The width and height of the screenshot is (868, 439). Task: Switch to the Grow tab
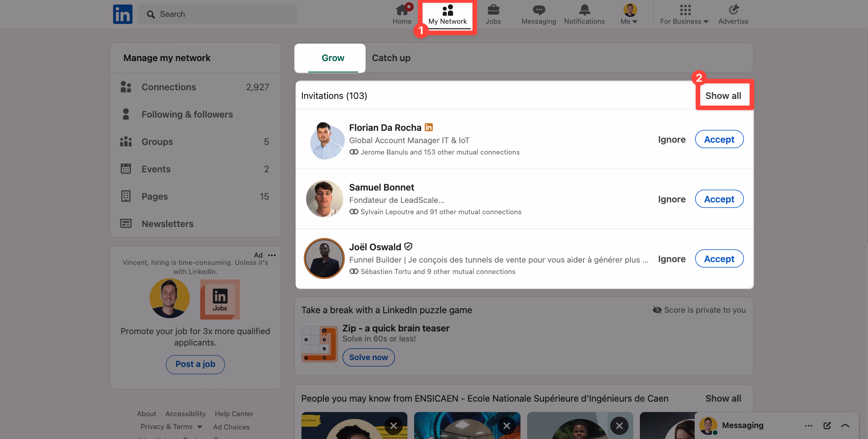[333, 58]
